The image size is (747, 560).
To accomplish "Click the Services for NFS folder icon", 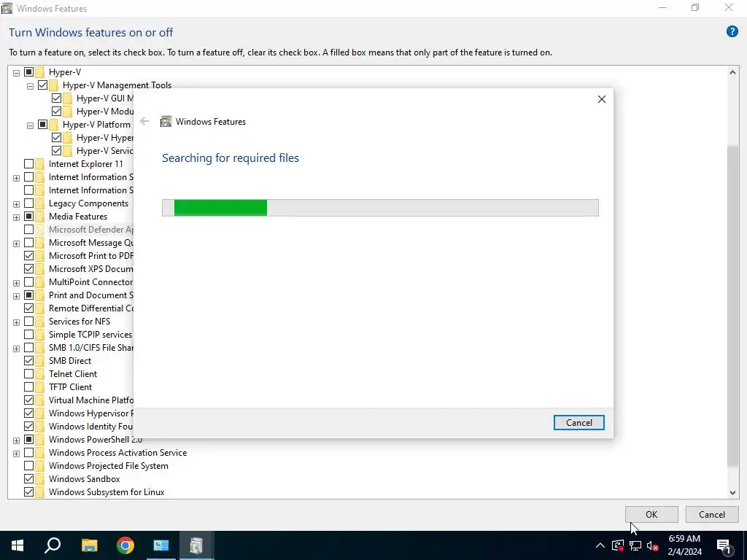I will click(40, 322).
